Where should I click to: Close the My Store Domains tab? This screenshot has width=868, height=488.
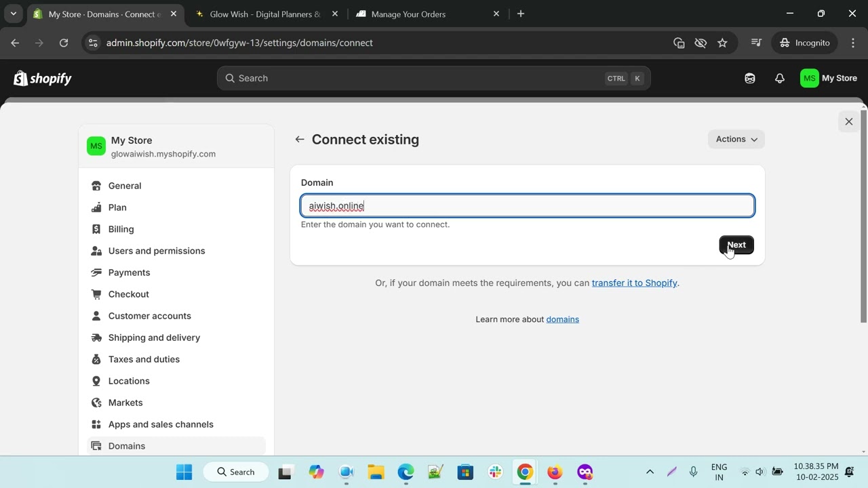coord(173,14)
